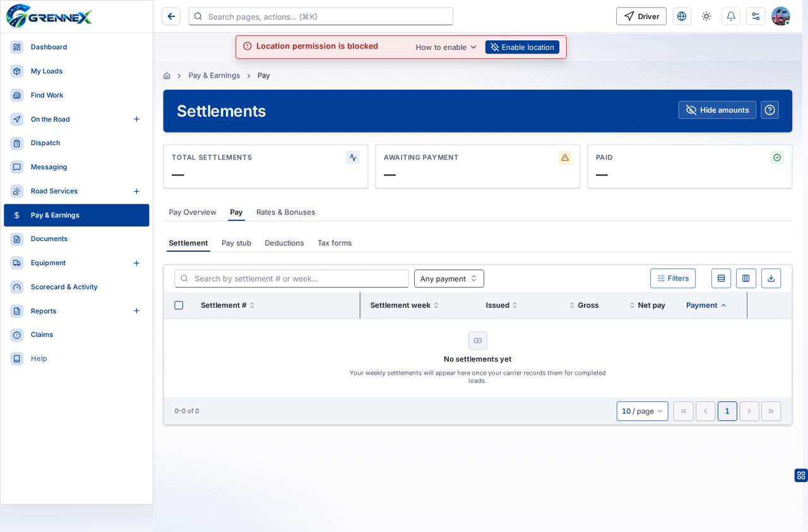Click the home breadcrumb icon
808x532 pixels.
coord(167,76)
